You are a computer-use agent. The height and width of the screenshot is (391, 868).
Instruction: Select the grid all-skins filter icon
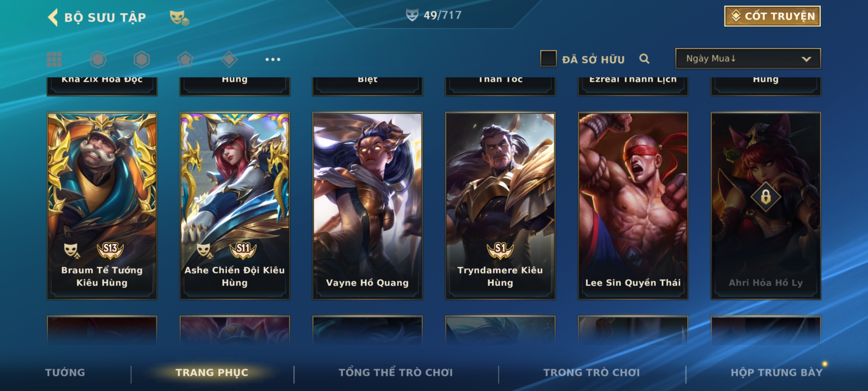click(x=54, y=59)
